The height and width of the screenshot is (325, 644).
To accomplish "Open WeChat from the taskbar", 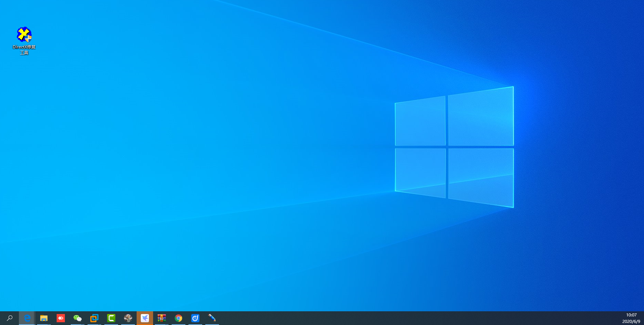I will pyautogui.click(x=77, y=318).
